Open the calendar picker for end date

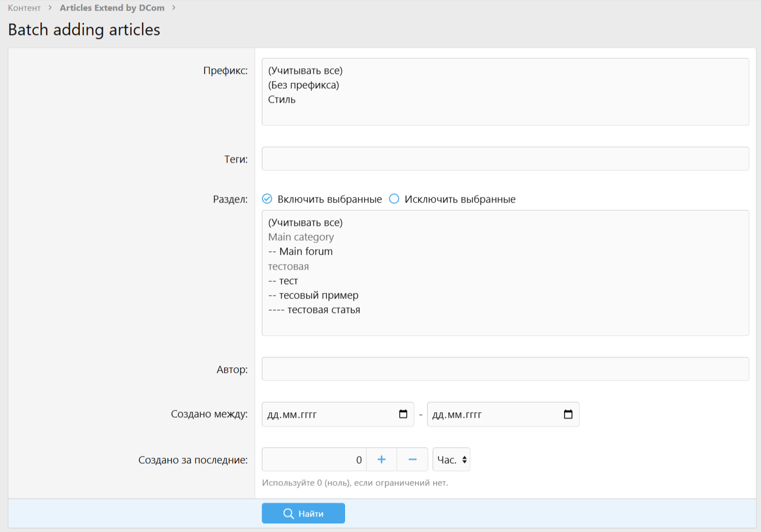[x=568, y=414]
